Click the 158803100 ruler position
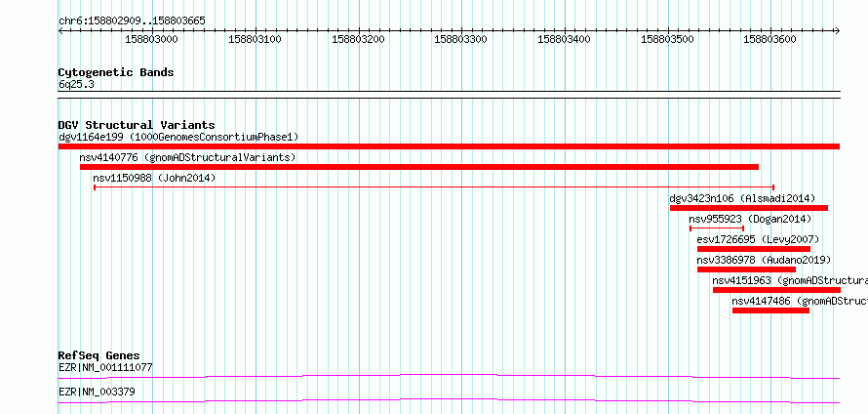 coord(255,39)
